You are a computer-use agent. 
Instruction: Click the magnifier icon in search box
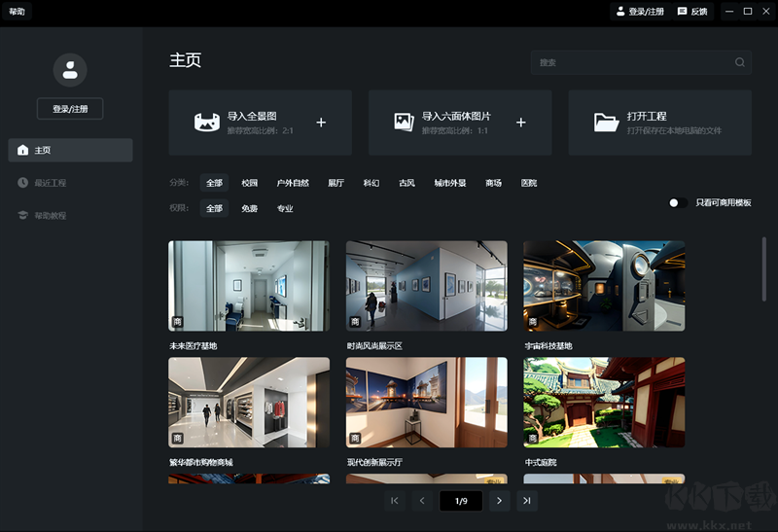pyautogui.click(x=739, y=62)
